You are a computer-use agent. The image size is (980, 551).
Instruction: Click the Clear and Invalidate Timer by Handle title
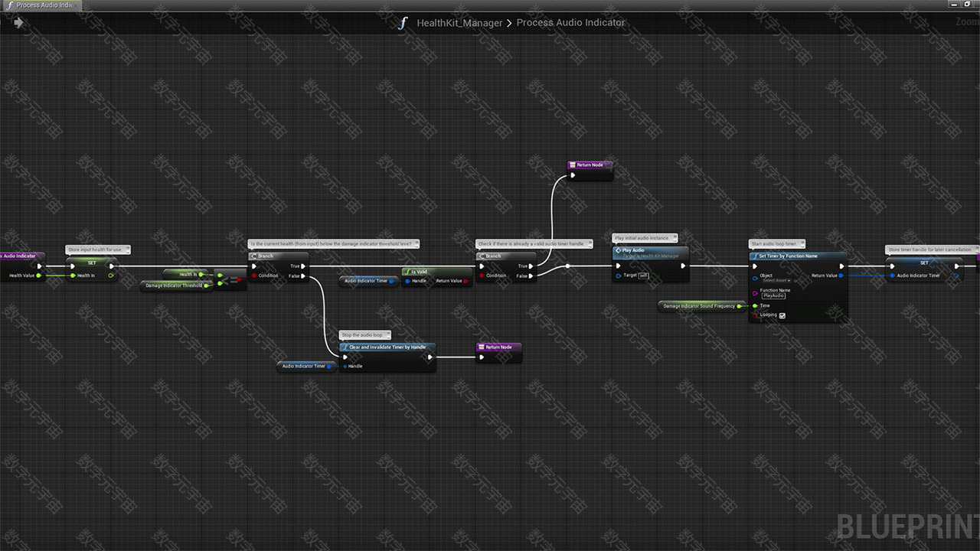coord(387,347)
